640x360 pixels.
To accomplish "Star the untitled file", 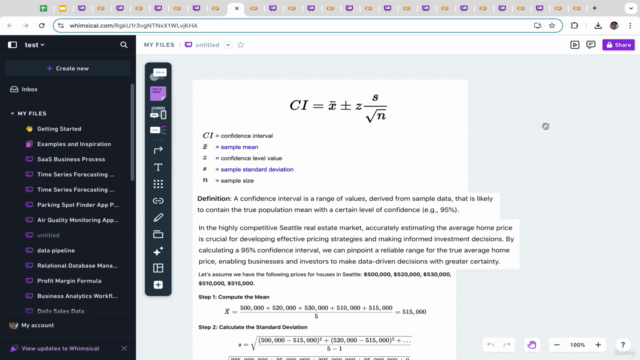I will point(240,45).
